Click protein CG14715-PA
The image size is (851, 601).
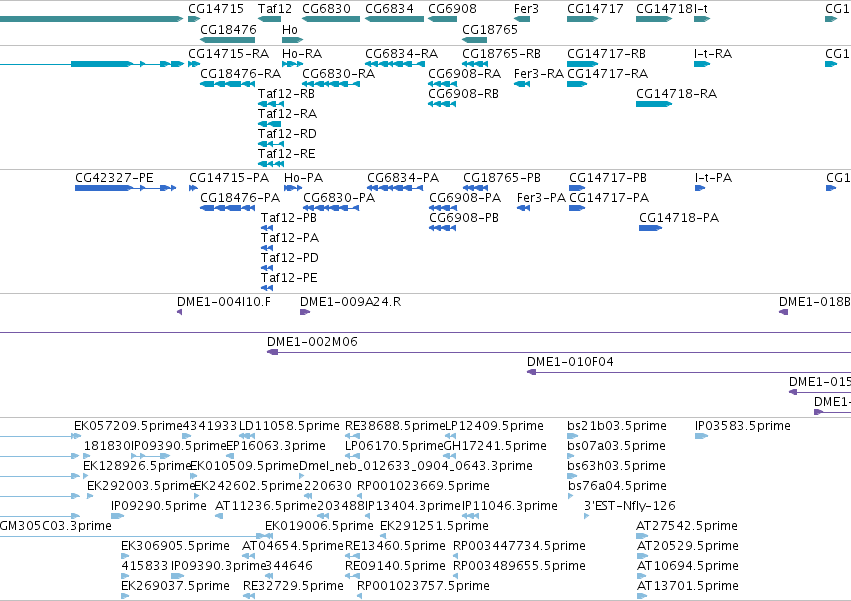(229, 178)
